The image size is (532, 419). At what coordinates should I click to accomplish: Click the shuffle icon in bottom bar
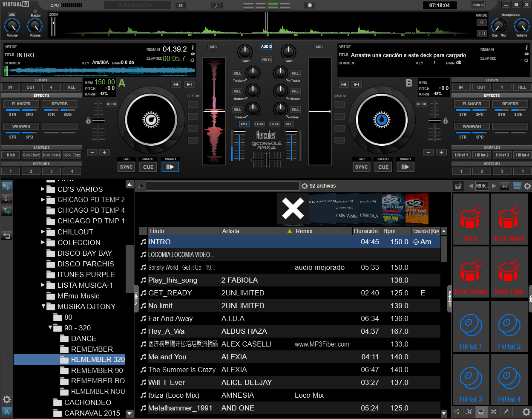(x=493, y=412)
